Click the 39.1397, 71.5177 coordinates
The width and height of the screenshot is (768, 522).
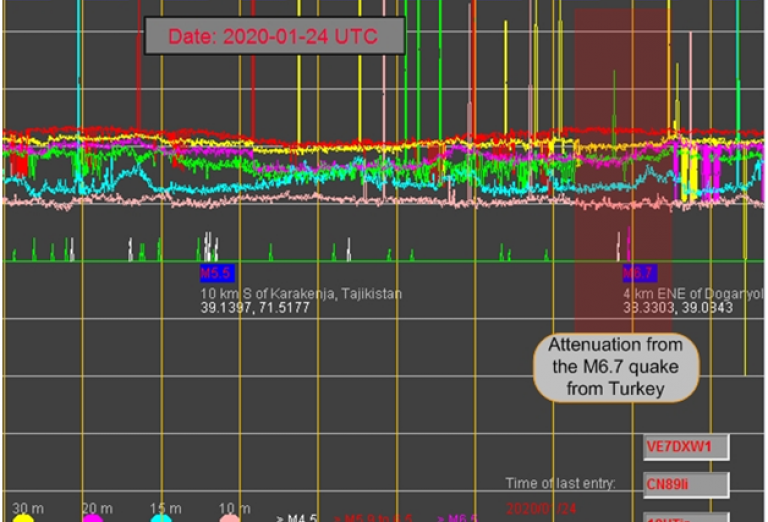tap(255, 308)
